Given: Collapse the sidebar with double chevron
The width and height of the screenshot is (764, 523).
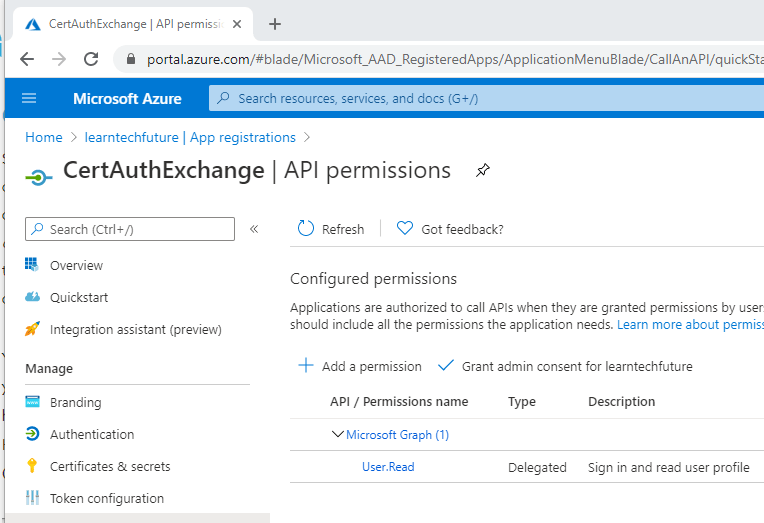Looking at the screenshot, I should (254, 229).
